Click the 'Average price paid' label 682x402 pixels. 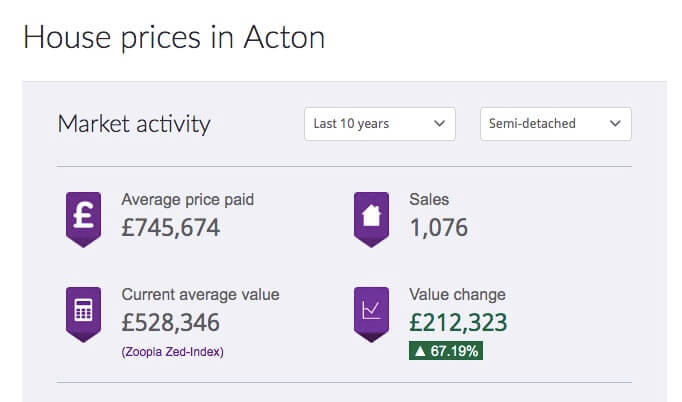188,200
